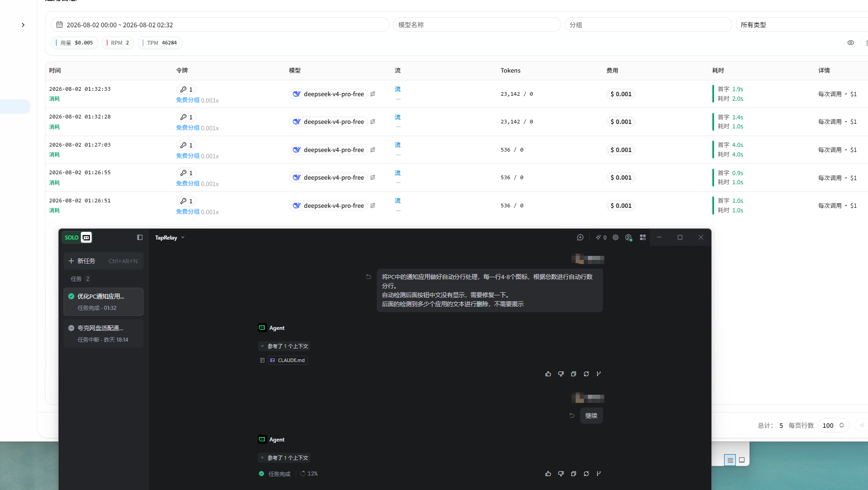Click the 继续 message bubble

click(591, 416)
